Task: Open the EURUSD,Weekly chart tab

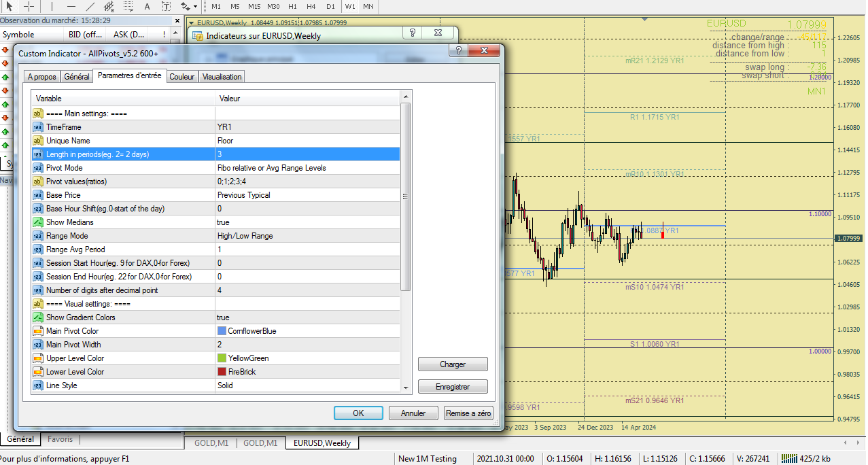Action: 322,443
